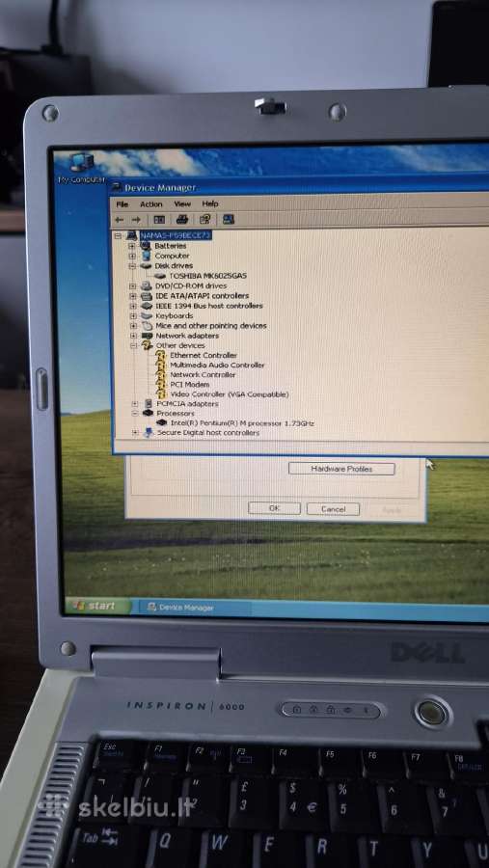
Task: Select the PCI Modem device label
Action: pos(189,385)
